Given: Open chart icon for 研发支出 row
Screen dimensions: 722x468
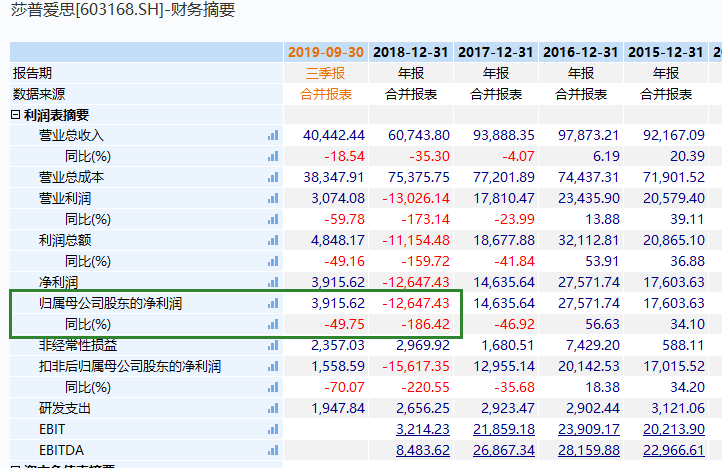Looking at the screenshot, I should [x=272, y=408].
